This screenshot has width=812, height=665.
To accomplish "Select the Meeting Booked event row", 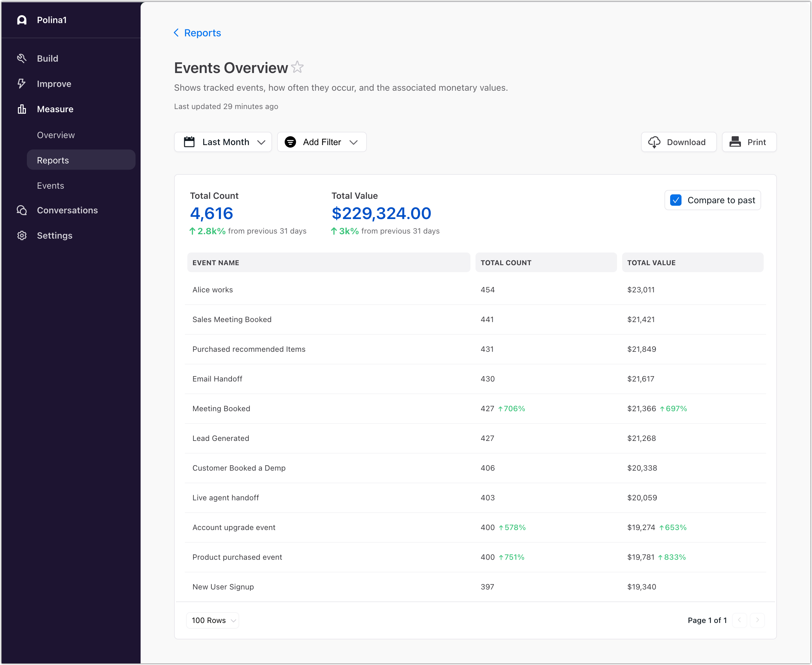I will click(x=221, y=409).
